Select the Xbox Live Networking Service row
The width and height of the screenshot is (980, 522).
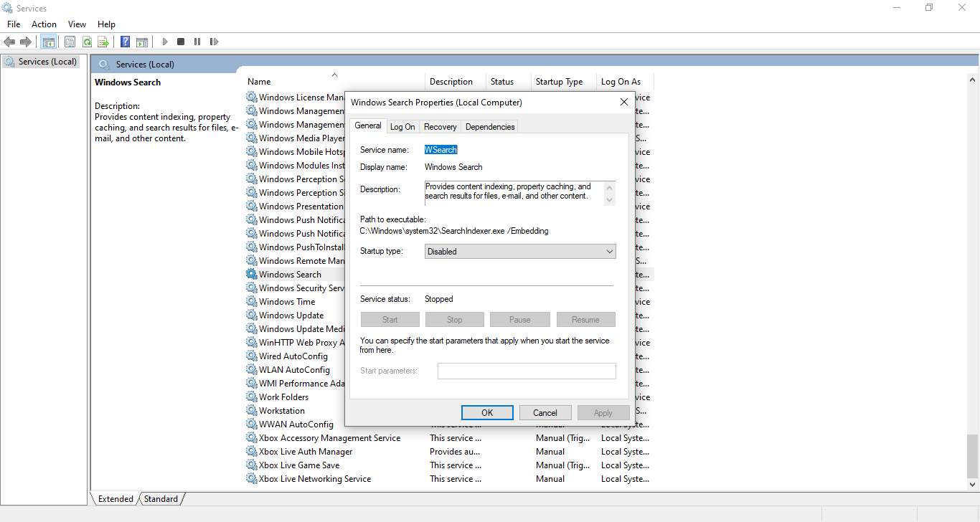point(449,479)
